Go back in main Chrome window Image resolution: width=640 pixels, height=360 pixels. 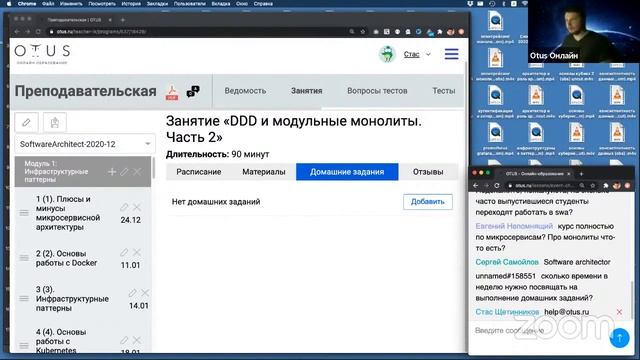17,31
